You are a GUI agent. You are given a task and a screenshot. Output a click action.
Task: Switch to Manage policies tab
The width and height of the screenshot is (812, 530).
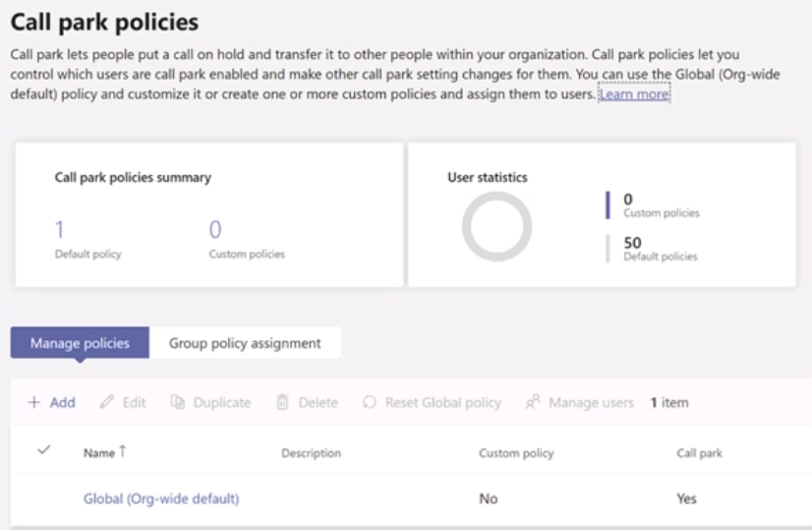pos(80,342)
